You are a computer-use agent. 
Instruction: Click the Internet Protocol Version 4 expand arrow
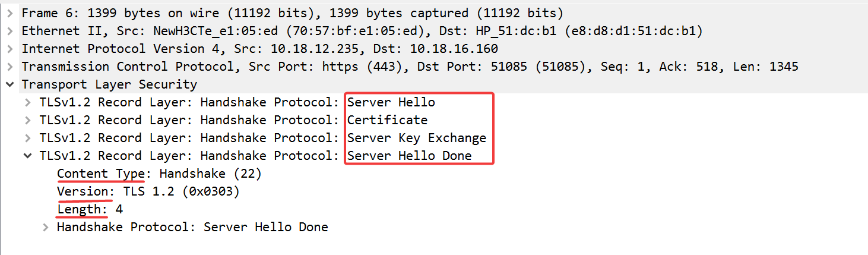pos(9,49)
